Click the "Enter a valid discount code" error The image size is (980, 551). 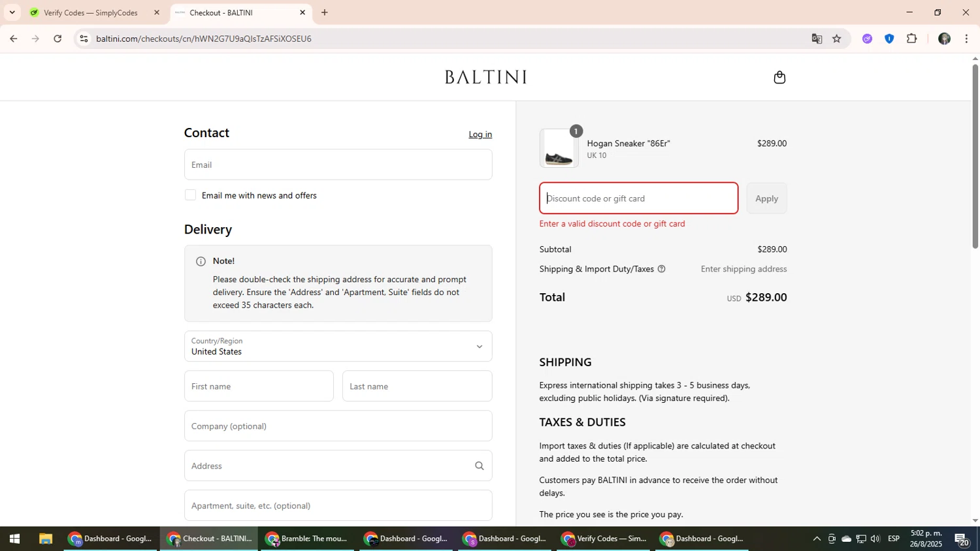pyautogui.click(x=612, y=224)
